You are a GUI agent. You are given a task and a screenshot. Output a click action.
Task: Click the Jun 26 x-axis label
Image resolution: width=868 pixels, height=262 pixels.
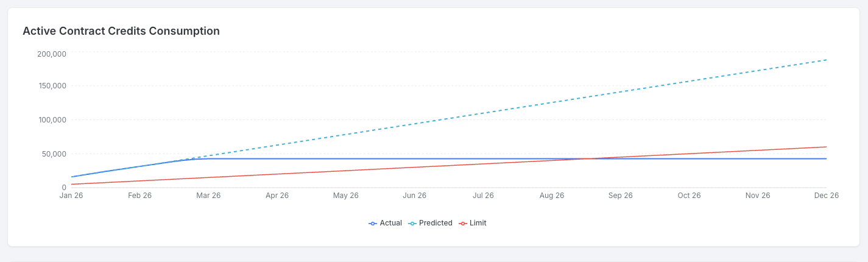point(414,196)
